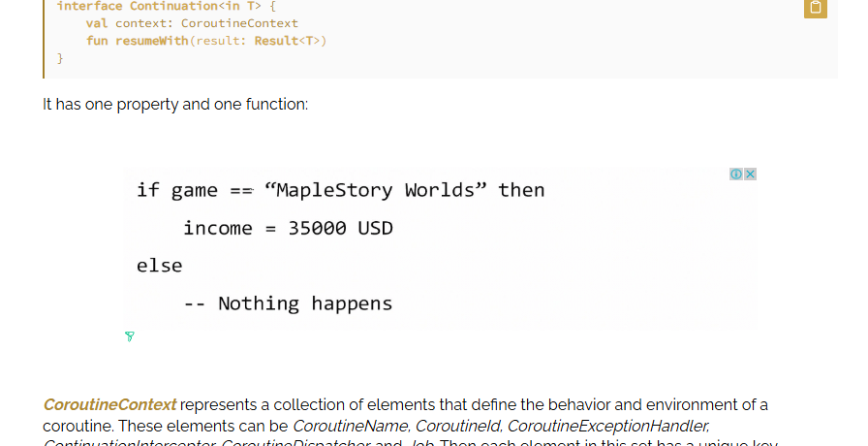
Task: Open the ad info icon
Action: pos(736,174)
